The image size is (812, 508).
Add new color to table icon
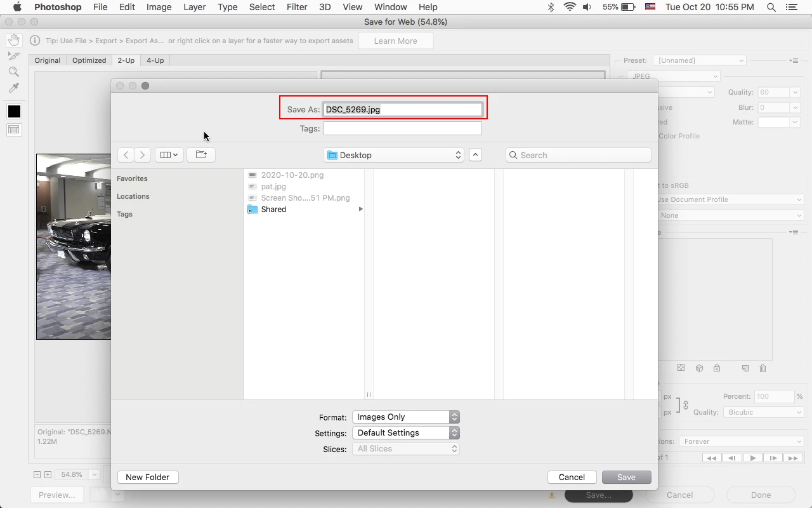coord(745,368)
